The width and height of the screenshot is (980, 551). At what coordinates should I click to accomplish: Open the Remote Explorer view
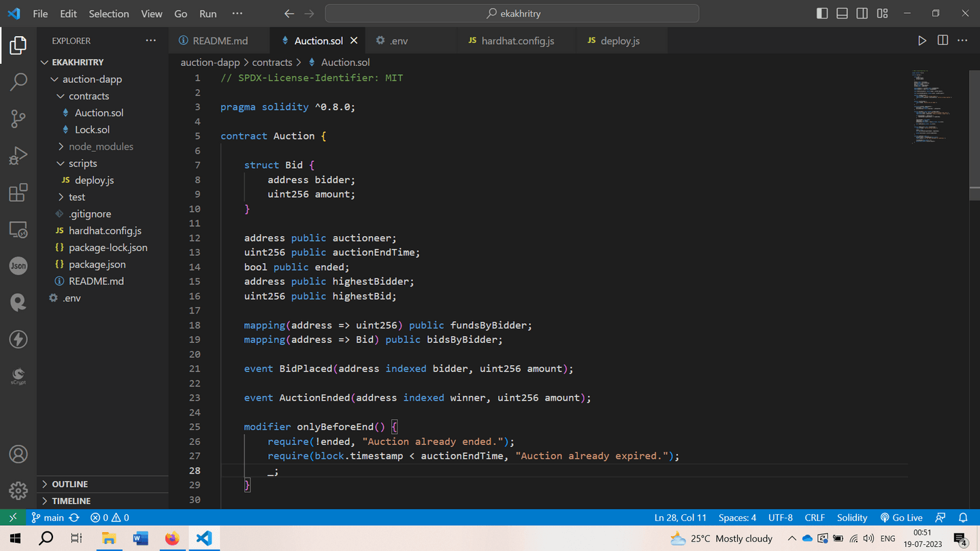(18, 229)
